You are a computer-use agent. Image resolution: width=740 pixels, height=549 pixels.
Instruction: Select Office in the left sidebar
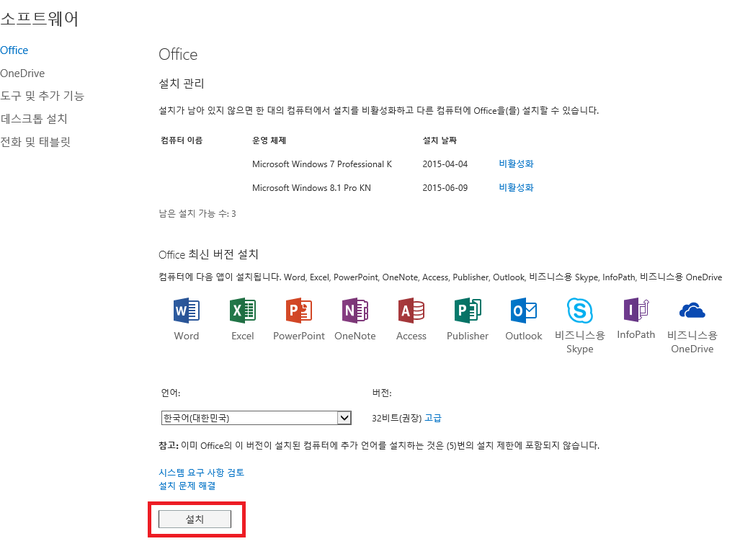tap(14, 50)
